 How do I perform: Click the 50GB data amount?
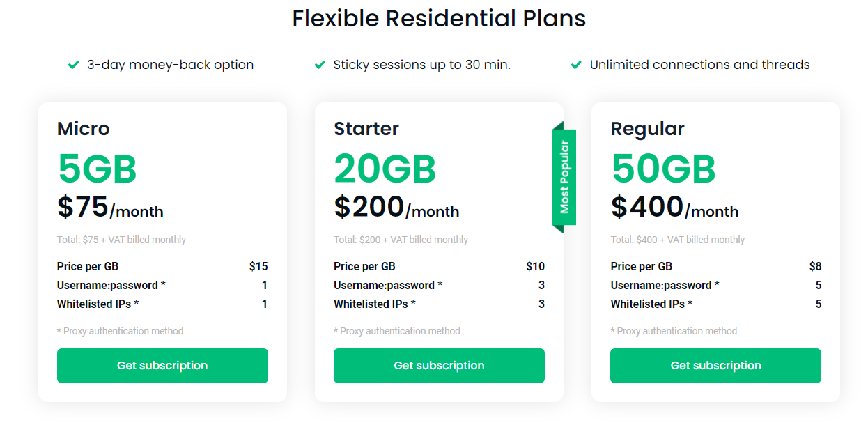point(663,169)
